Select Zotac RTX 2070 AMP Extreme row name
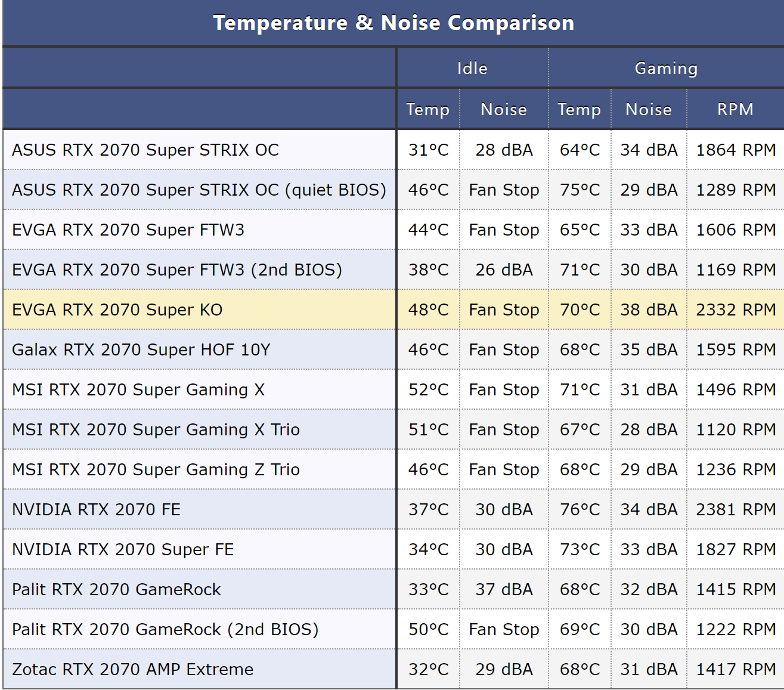The width and height of the screenshot is (784, 690). click(132, 669)
